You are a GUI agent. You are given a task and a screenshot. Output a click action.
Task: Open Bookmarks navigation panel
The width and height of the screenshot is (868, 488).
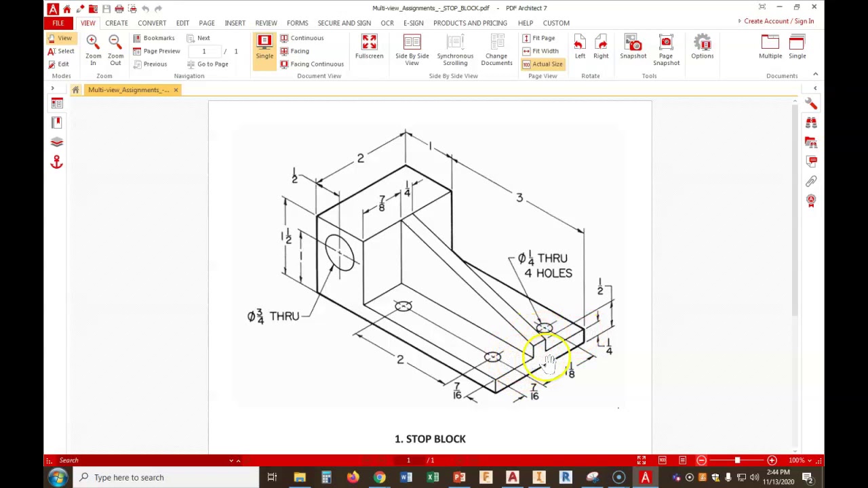click(x=154, y=38)
